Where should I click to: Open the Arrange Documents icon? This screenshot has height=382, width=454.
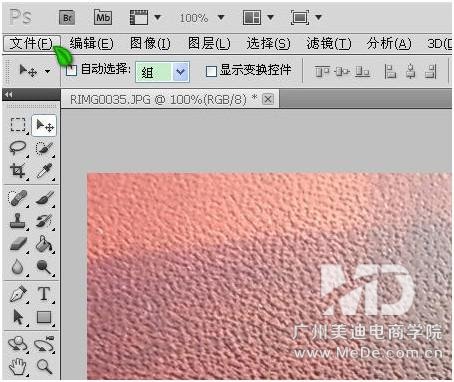[252, 17]
